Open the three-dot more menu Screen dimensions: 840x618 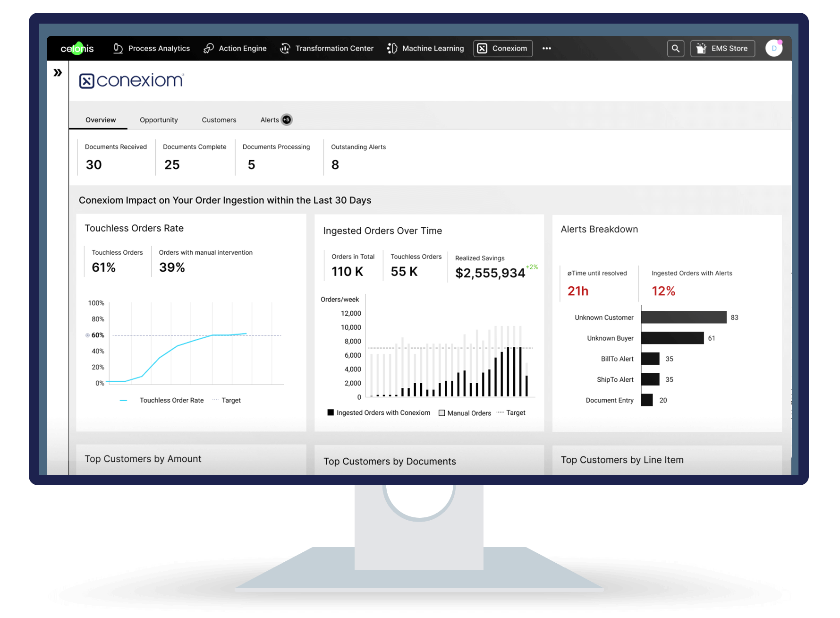pos(547,48)
